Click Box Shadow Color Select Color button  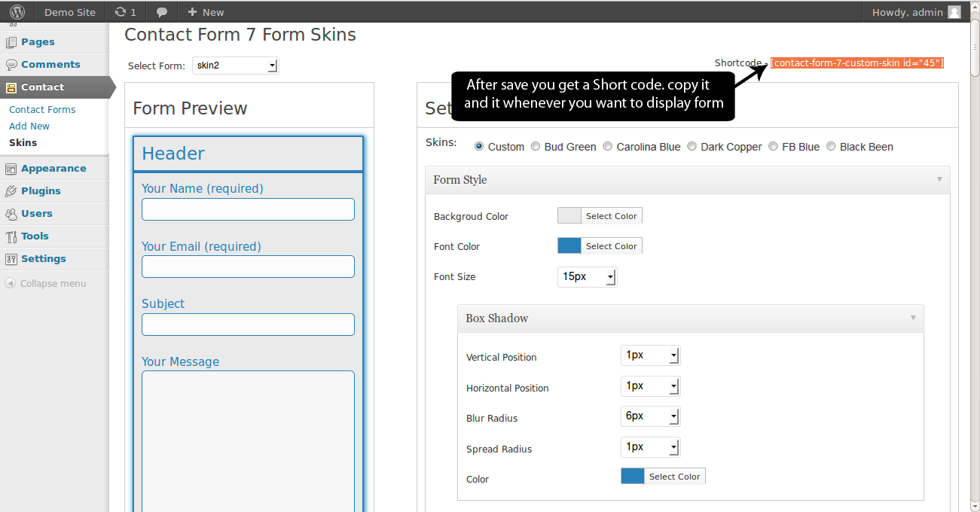click(x=674, y=477)
